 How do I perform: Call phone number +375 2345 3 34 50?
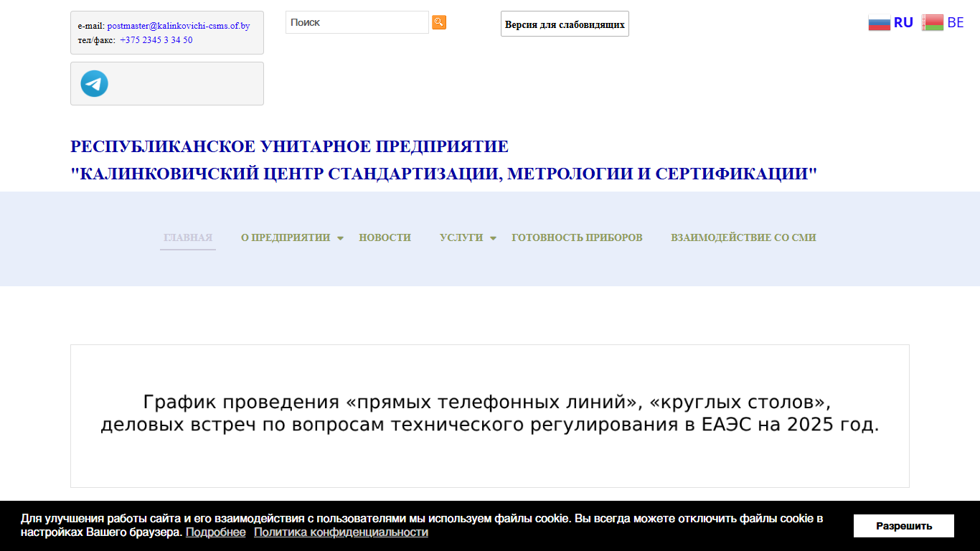pyautogui.click(x=156, y=40)
